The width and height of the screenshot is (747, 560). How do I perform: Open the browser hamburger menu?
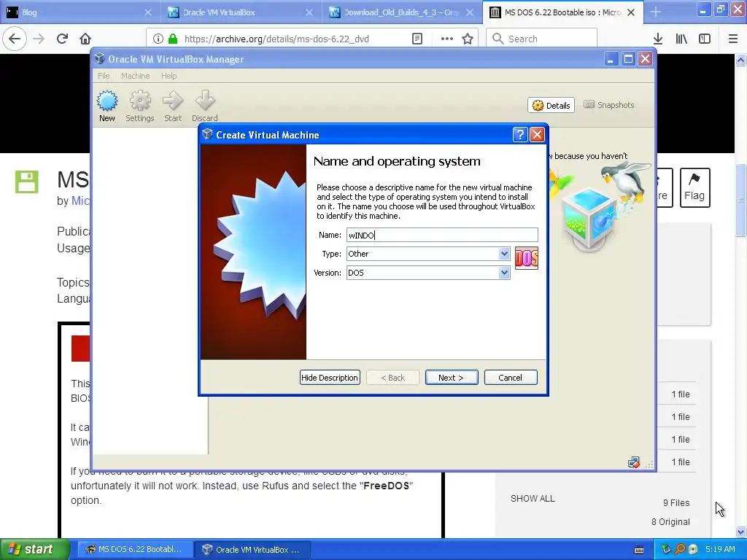(733, 39)
